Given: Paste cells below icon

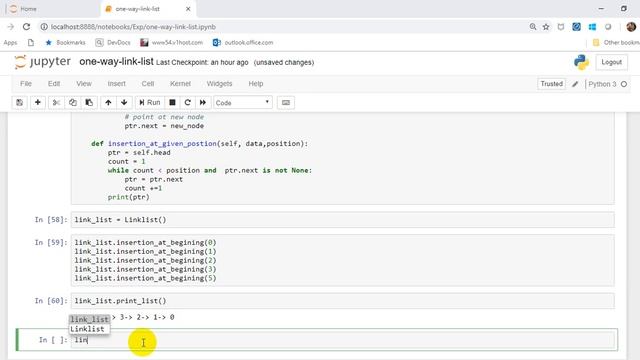Looking at the screenshot, I should pyautogui.click(x=89, y=102).
